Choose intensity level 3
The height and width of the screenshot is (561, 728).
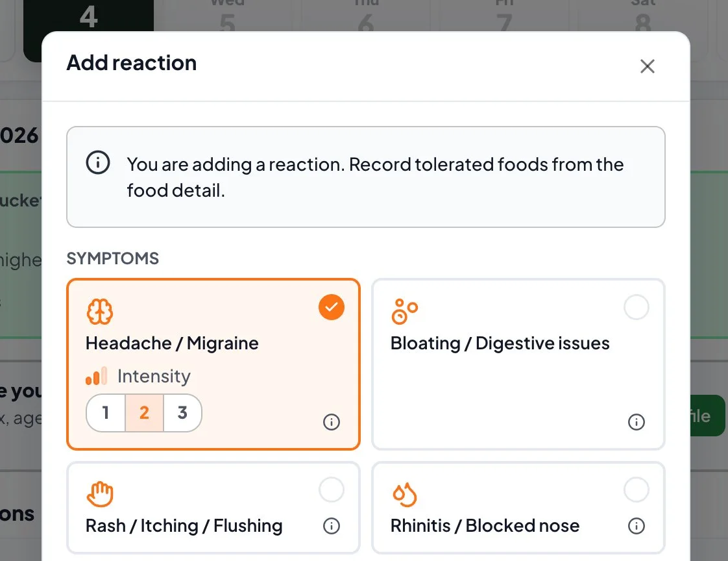(182, 413)
